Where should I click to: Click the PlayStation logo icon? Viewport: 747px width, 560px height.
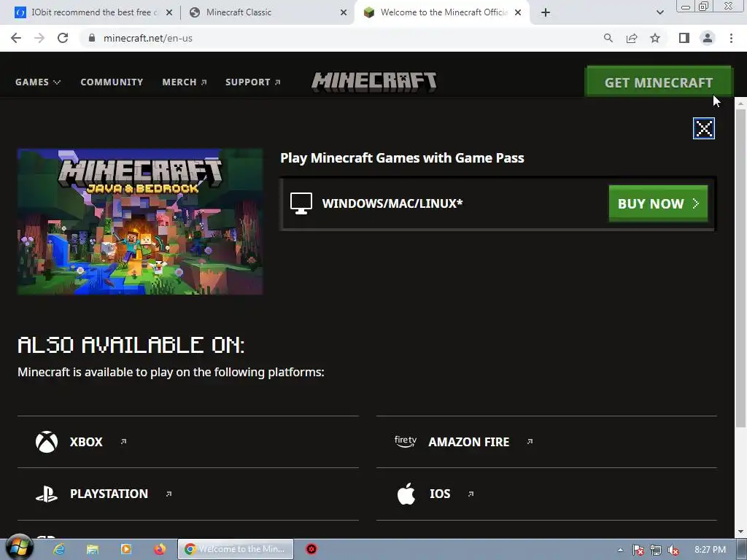[x=47, y=494]
